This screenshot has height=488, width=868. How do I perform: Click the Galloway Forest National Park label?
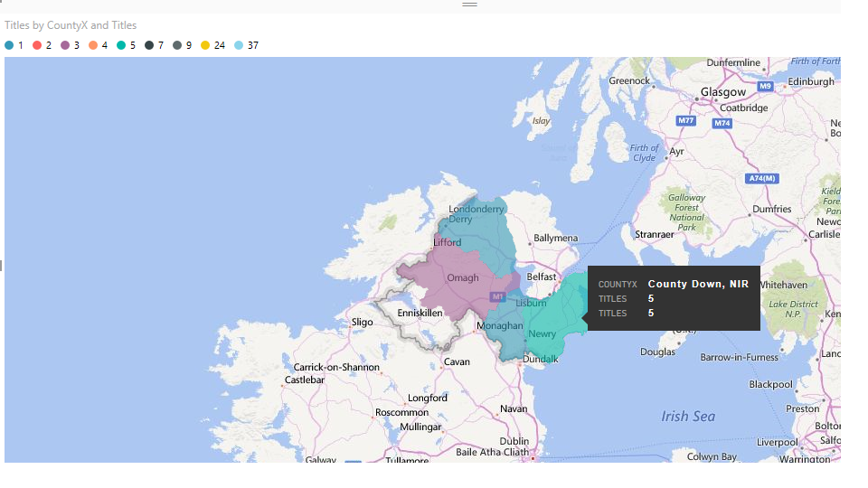pyautogui.click(x=686, y=212)
